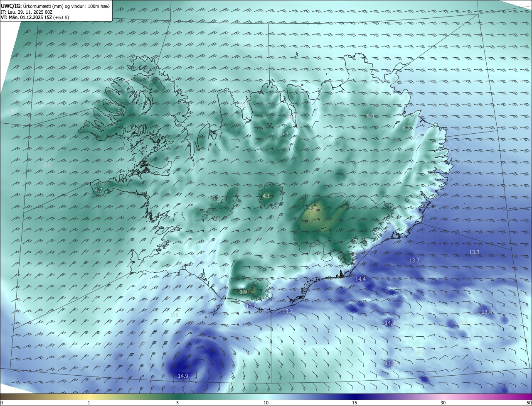Click the 3.9 value on the southern glacier
The image size is (532, 406).
(243, 292)
